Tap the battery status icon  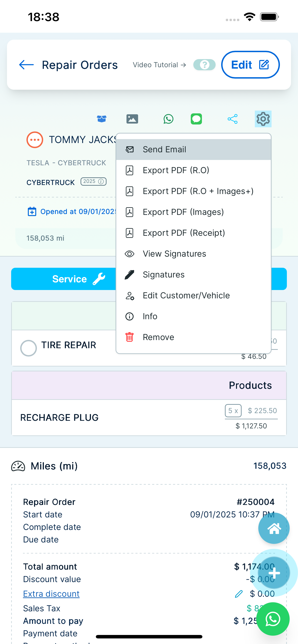[269, 17]
